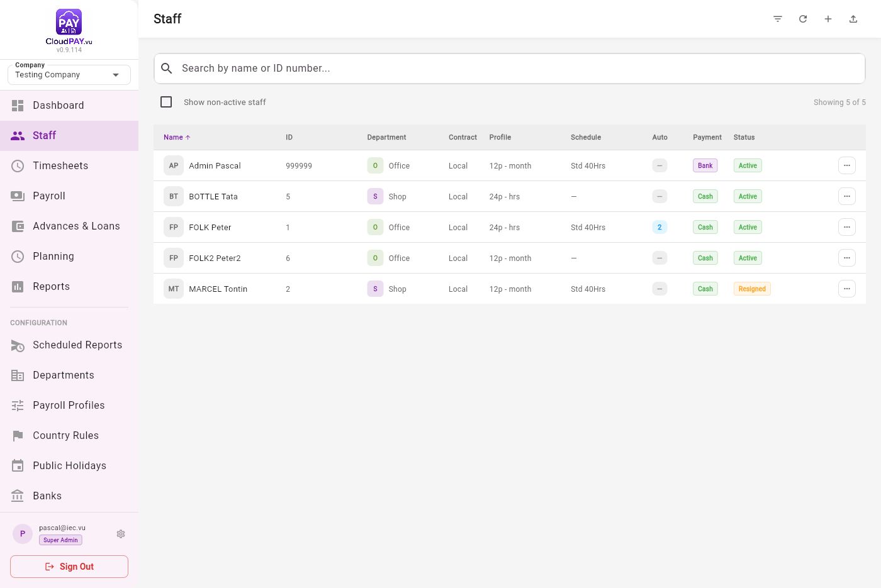The image size is (881, 588).
Task: Open Advances & Loans section
Action: coord(69,226)
